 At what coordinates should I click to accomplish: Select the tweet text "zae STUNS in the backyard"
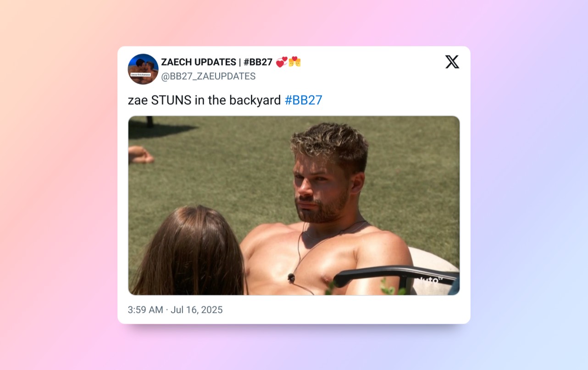click(204, 100)
